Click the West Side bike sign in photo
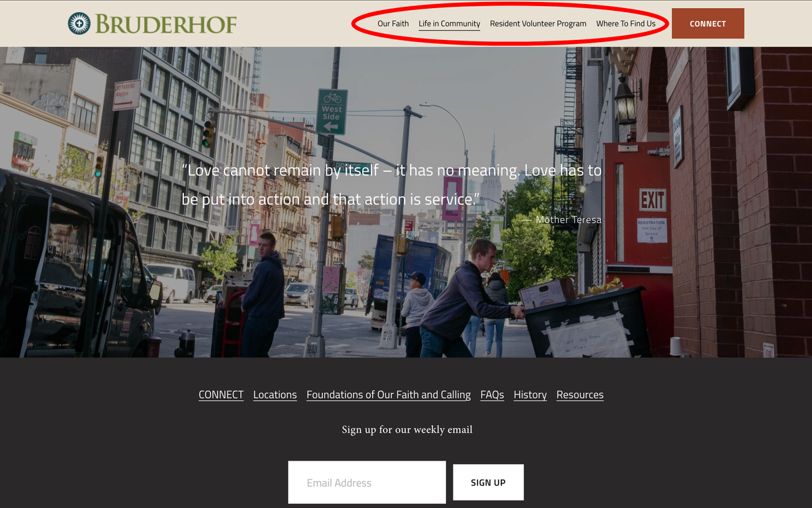 [332, 112]
